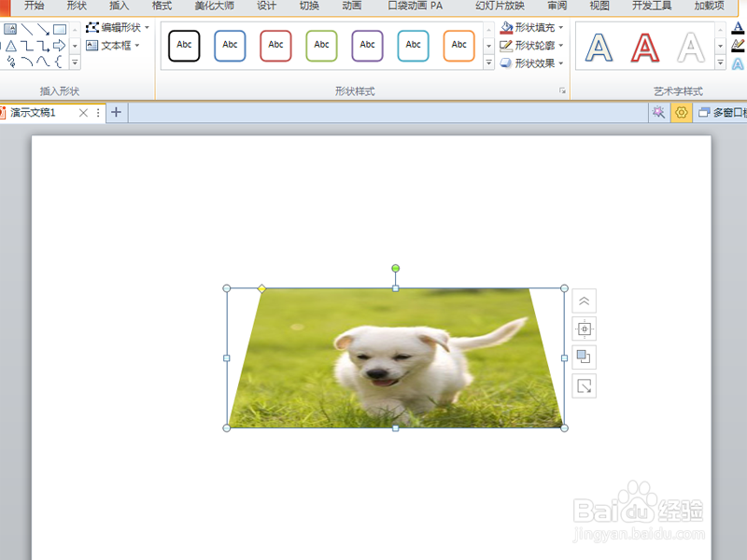Select the straight line shape

[x=27, y=30]
